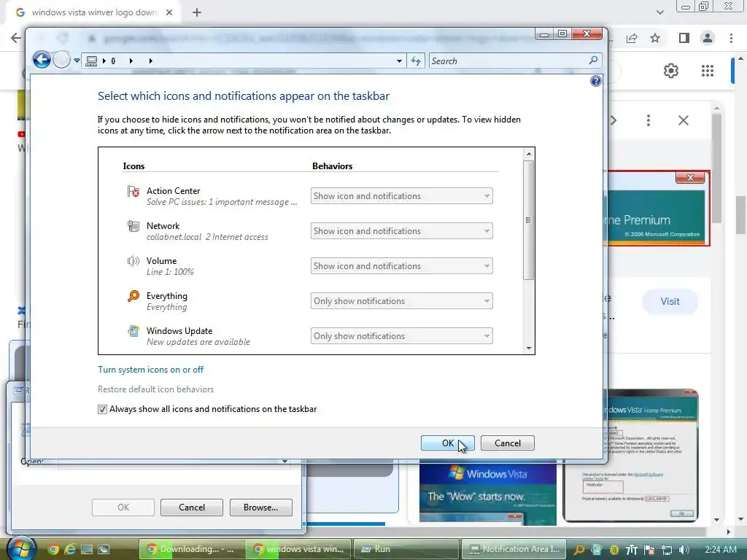
Task: Click the Windows Update icon in the list
Action: click(x=133, y=331)
